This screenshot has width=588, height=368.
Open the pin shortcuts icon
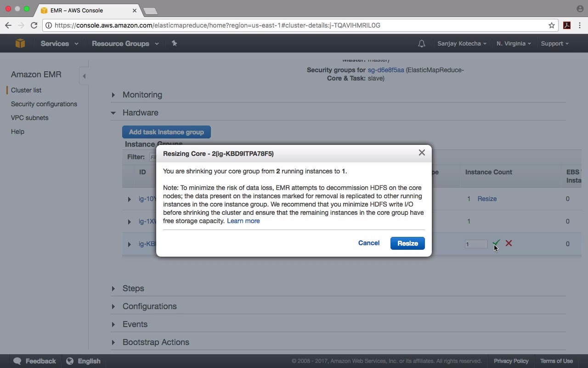click(174, 43)
